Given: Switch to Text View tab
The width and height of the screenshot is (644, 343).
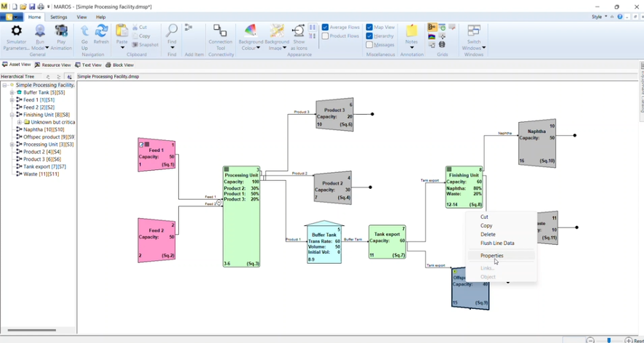Looking at the screenshot, I should tap(88, 65).
